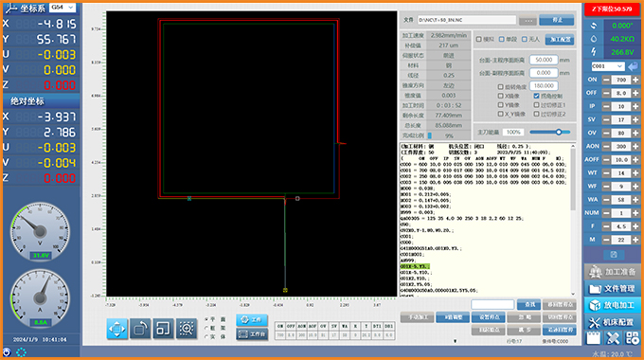
Task: Tick the 旋转角度 checkbox
Action: pos(500,87)
